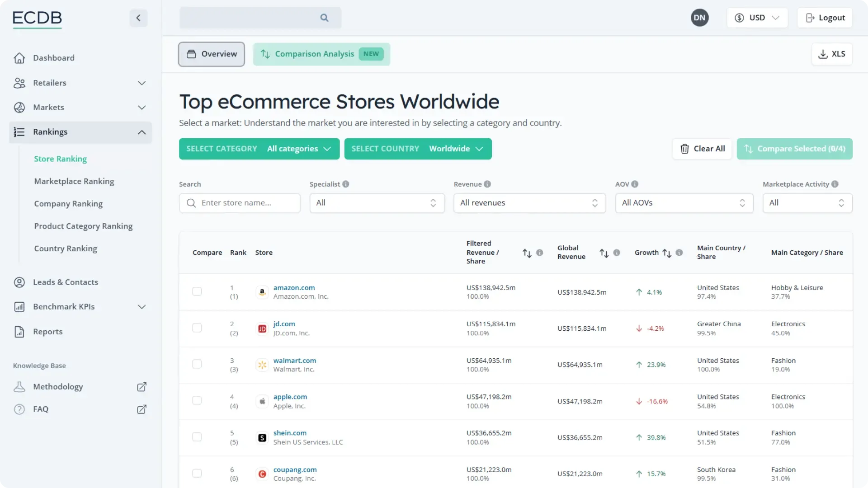Show info for Growth column
868x488 pixels.
pyautogui.click(x=679, y=253)
